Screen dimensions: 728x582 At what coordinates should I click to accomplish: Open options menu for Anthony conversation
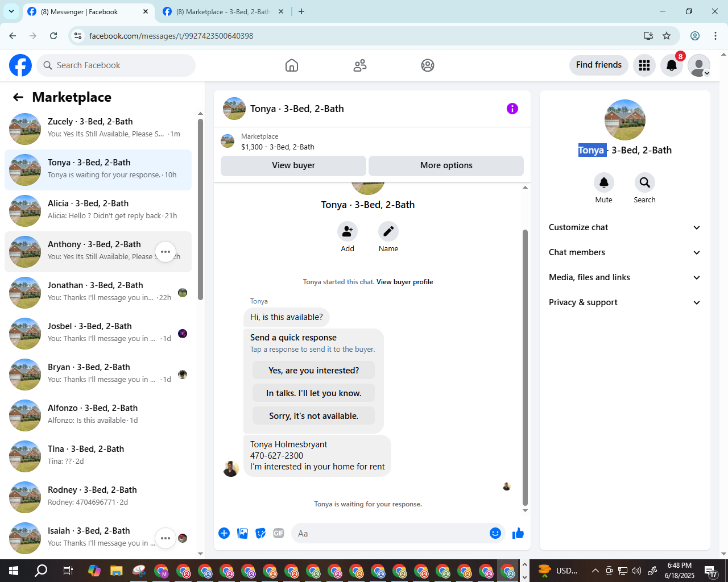(x=166, y=252)
